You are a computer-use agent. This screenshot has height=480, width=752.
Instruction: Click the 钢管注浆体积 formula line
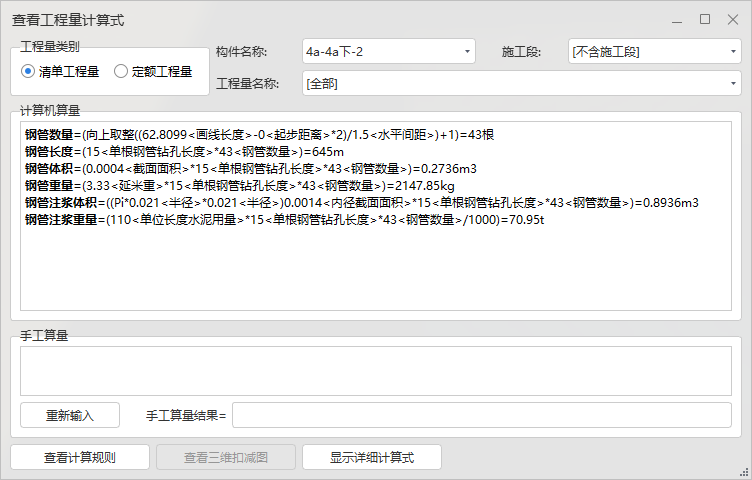coord(362,203)
